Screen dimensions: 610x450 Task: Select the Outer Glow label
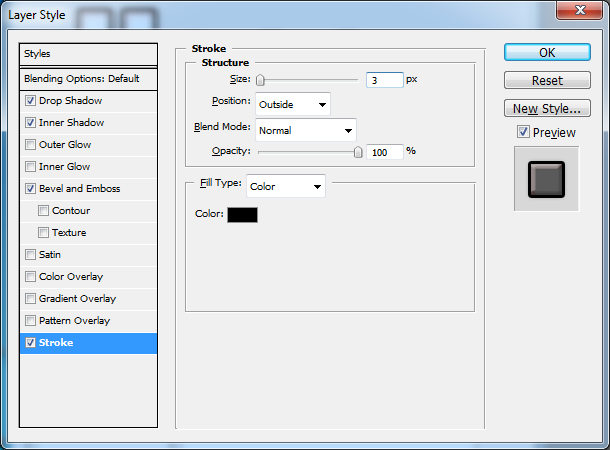click(65, 145)
